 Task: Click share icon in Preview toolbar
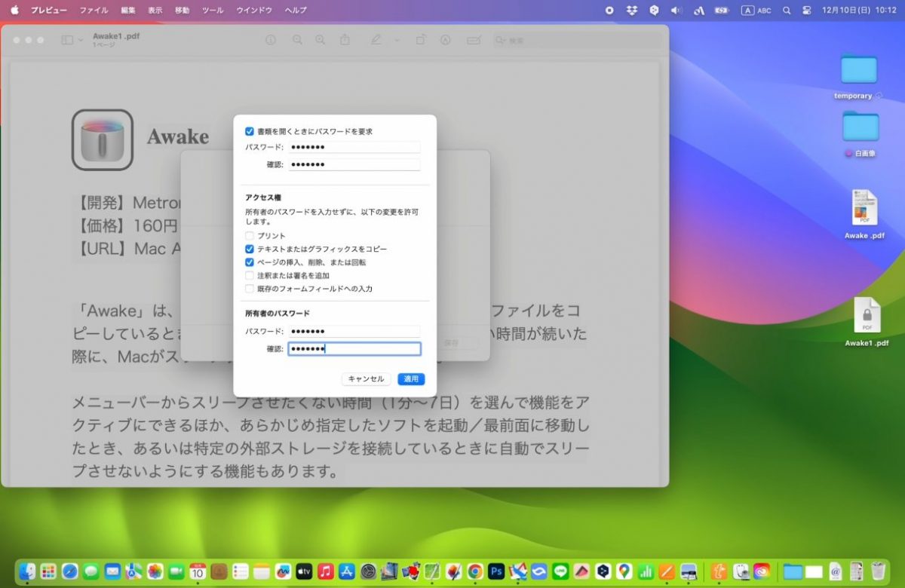pyautogui.click(x=345, y=40)
